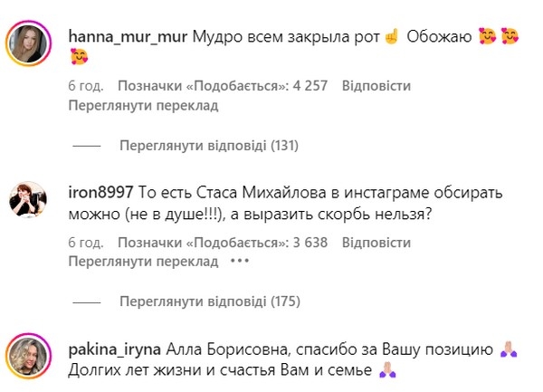The height and width of the screenshot is (392, 543).
Task: Click the folded hands emoji after позицию
Action: point(509,349)
